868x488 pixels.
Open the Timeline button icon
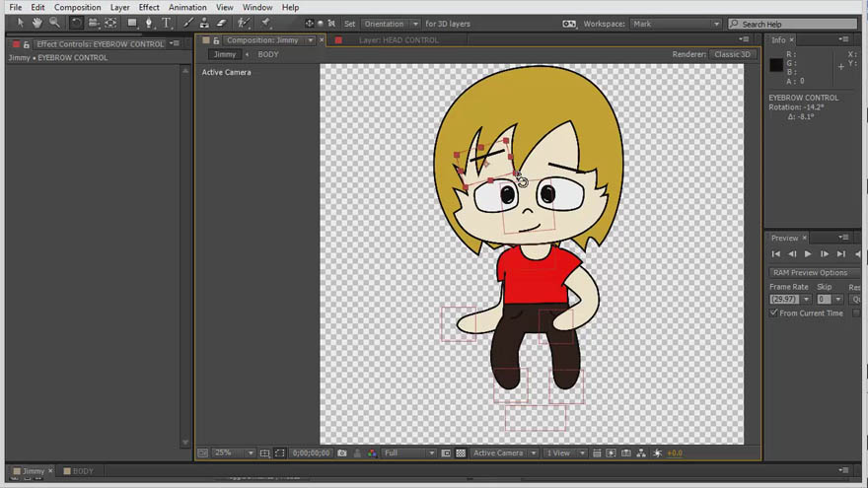626,453
